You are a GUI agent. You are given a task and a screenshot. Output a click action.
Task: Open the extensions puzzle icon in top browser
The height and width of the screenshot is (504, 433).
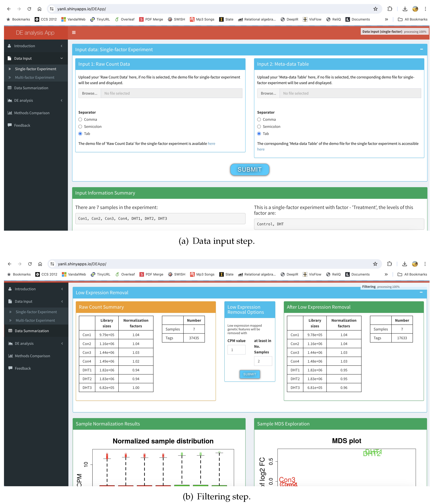pyautogui.click(x=390, y=9)
